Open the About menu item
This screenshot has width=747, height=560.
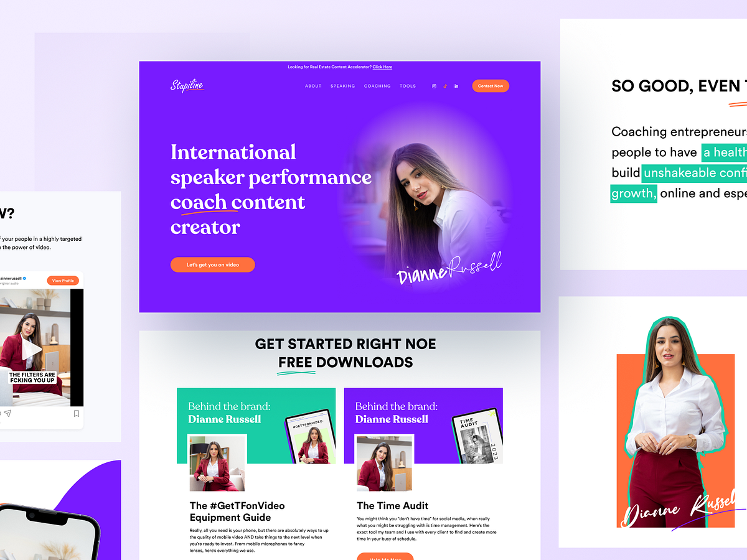pos(313,86)
